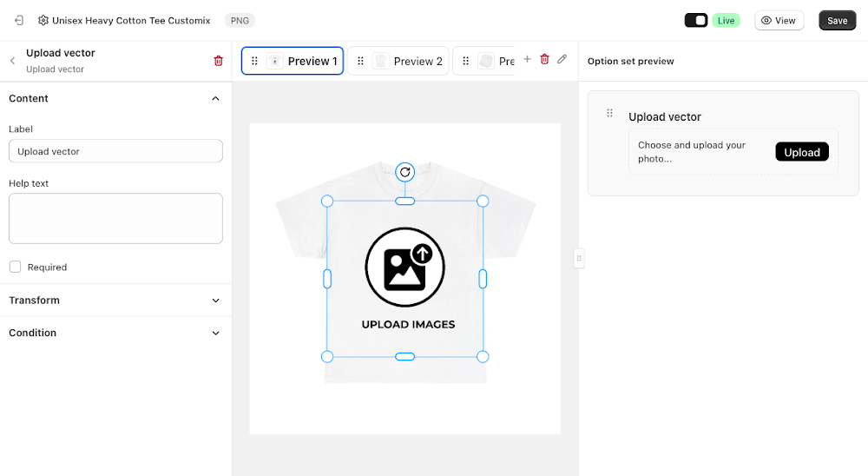Click the View button
The image size is (868, 476).
point(779,21)
